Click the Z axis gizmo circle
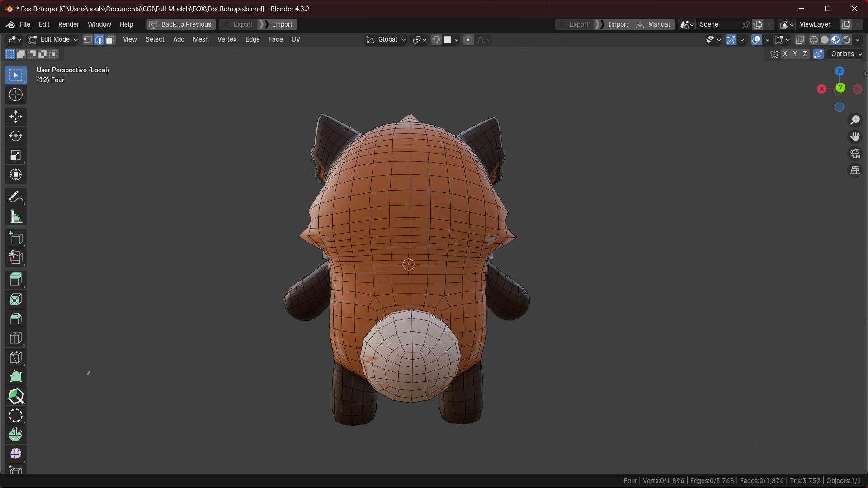 click(840, 71)
